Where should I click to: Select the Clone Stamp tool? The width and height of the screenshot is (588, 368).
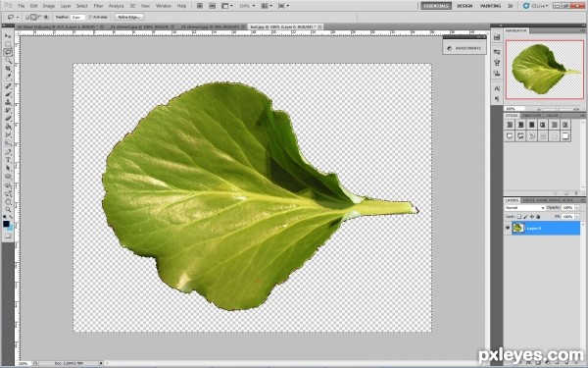tap(8, 102)
